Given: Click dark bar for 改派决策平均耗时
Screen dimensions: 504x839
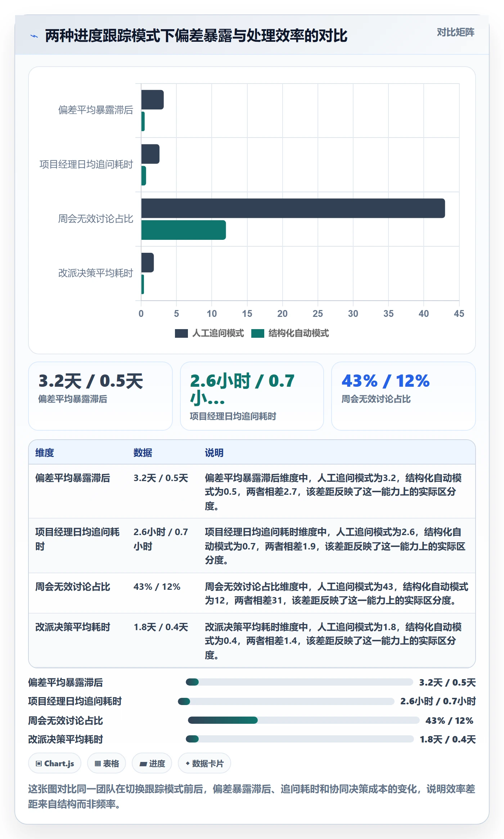Looking at the screenshot, I should 147,263.
